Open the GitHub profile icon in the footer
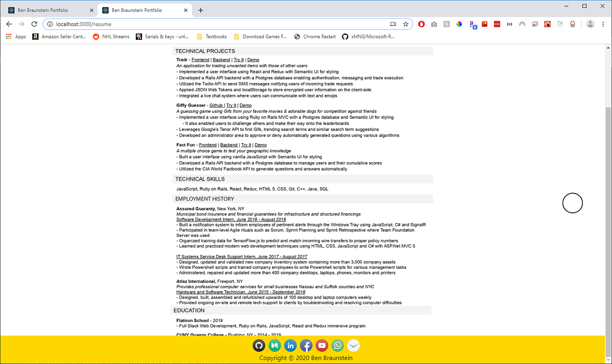612x364 pixels. tap(259, 345)
